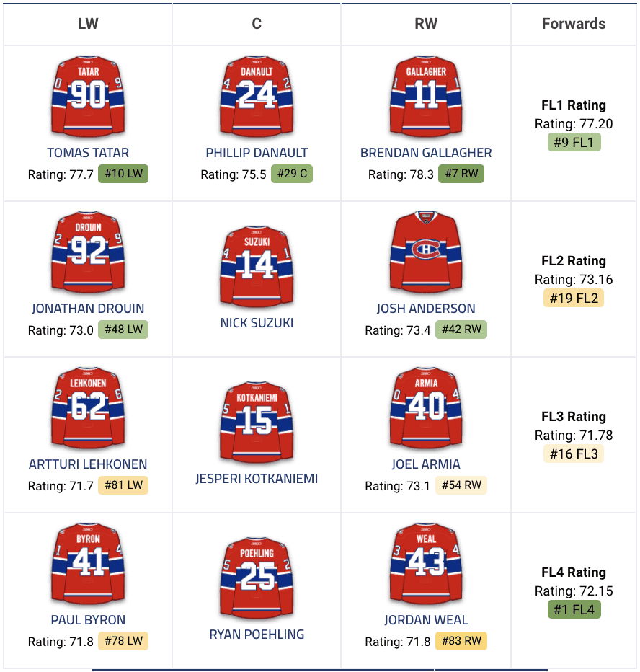This screenshot has height=672, width=640.
Task: Click Phillip Danault's number 24 jersey
Action: tap(257, 97)
